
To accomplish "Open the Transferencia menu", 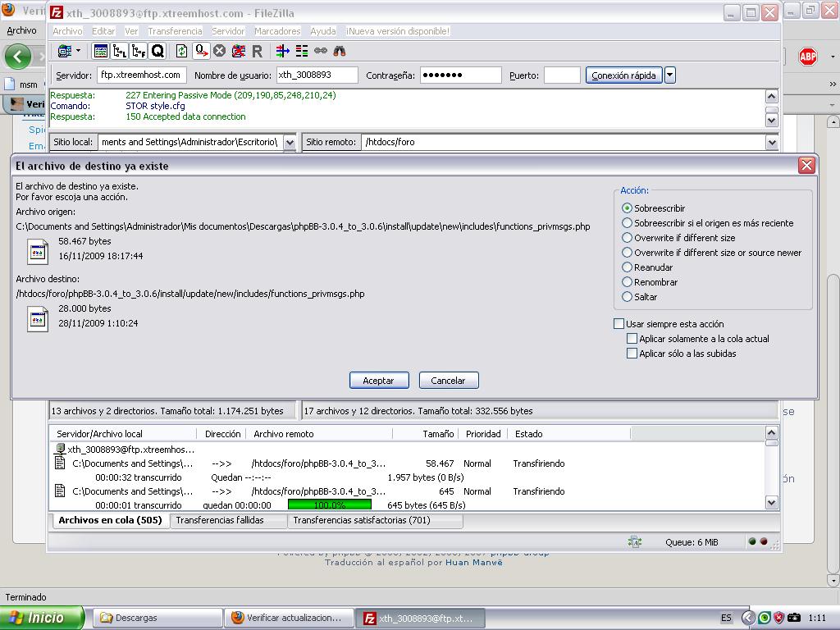I will 176,31.
